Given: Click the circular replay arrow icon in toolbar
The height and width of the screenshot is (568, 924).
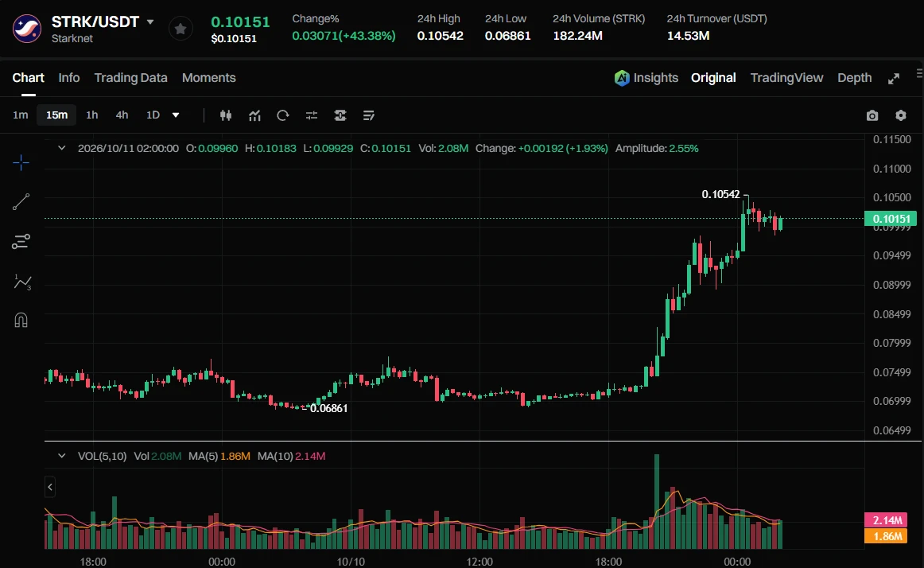Looking at the screenshot, I should tap(283, 115).
